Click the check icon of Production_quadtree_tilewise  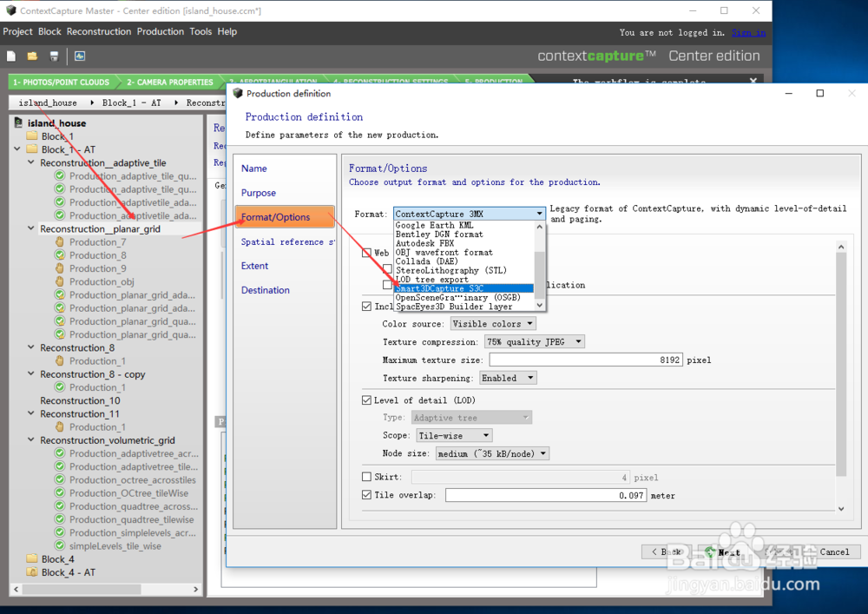pos(60,519)
